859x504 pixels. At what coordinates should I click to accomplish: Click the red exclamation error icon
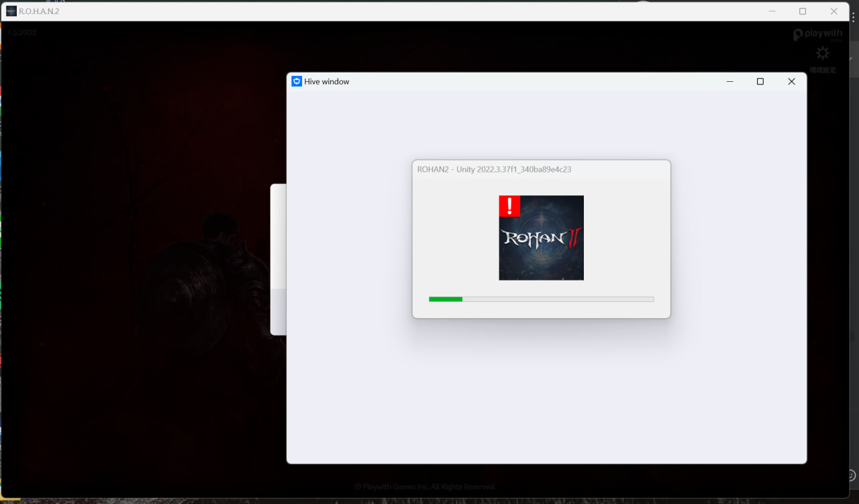(509, 206)
